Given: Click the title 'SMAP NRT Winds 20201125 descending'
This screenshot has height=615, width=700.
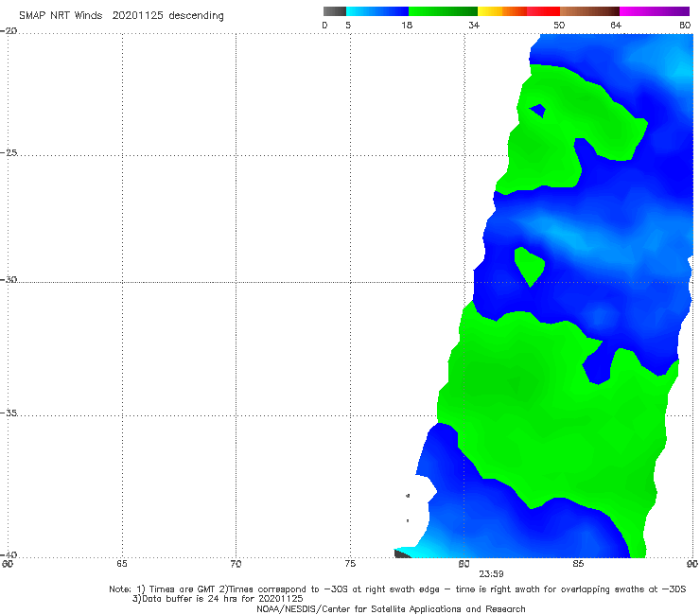Looking at the screenshot, I should (x=121, y=16).
